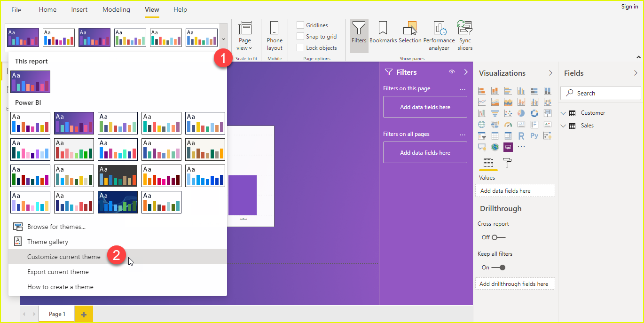
Task: Toggle the Filters pane eye icon
Action: (452, 72)
